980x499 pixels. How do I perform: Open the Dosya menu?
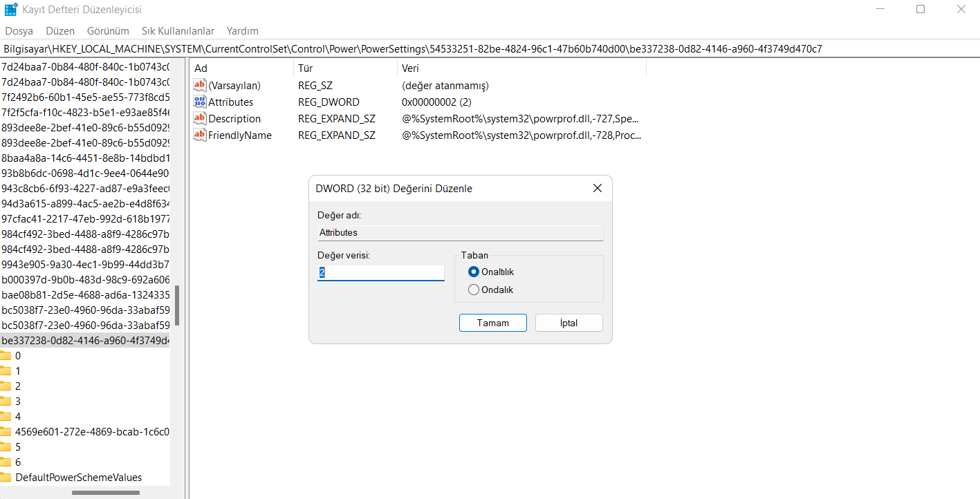(19, 31)
